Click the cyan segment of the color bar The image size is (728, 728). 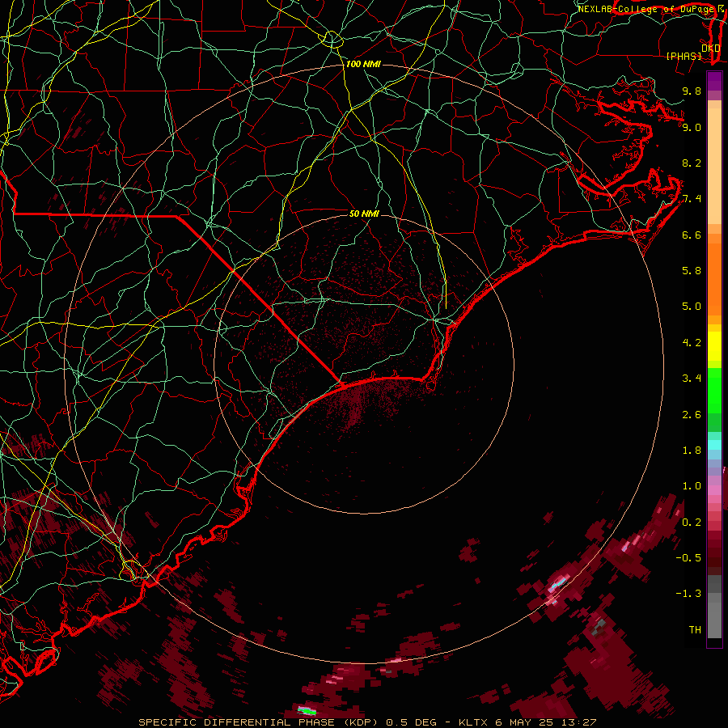click(714, 445)
